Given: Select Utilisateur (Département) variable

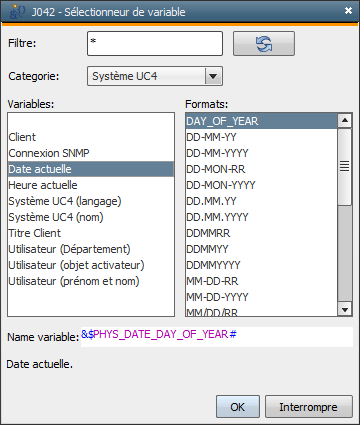Looking at the screenshot, I should click(91, 249).
